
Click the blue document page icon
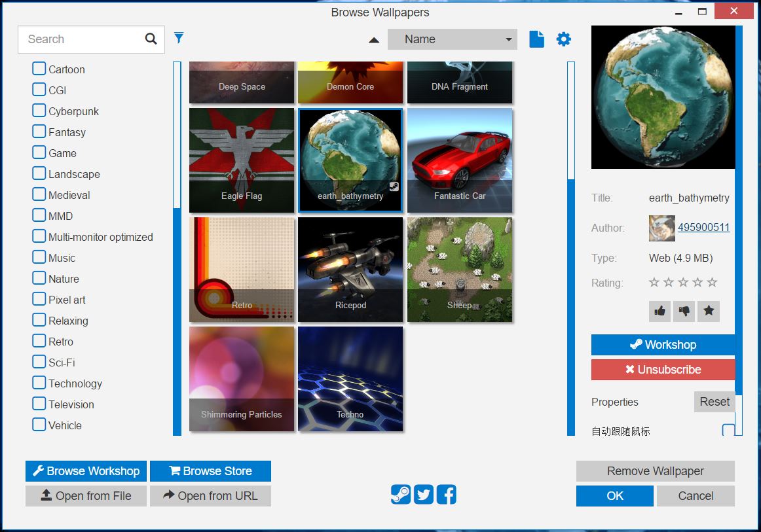(536, 39)
